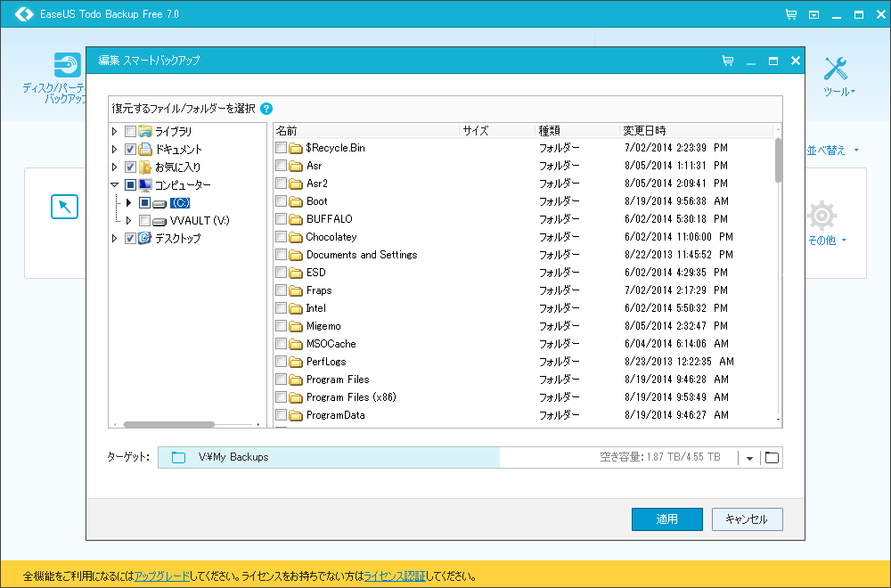The image size is (891, 588).
Task: Click the PerfLogs folder icon
Action: [296, 362]
